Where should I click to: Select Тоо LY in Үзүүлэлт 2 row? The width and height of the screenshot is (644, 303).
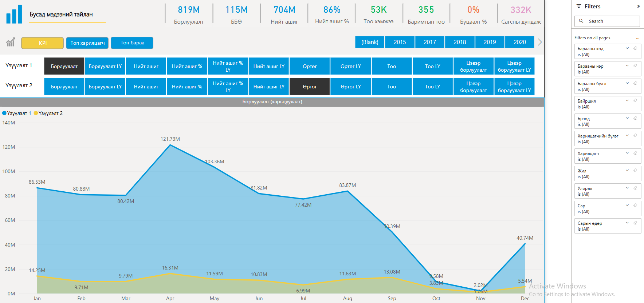pyautogui.click(x=432, y=87)
